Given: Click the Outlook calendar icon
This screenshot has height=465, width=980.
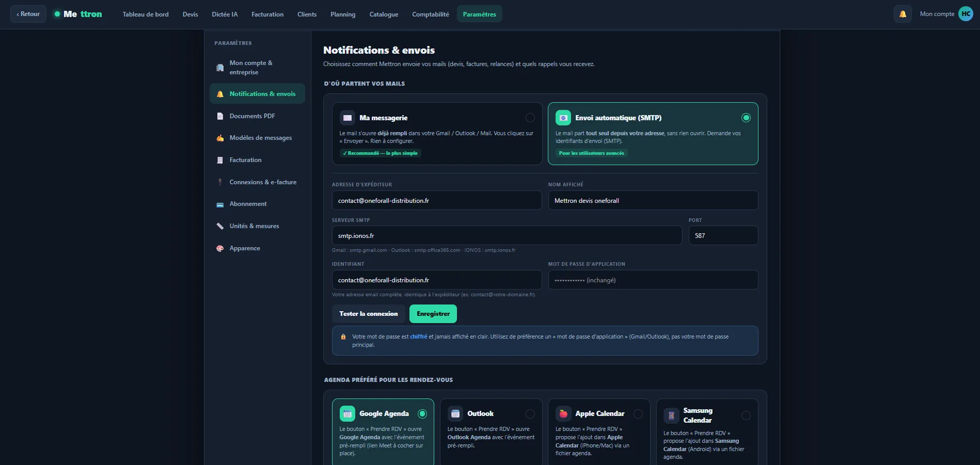Looking at the screenshot, I should tap(455, 414).
